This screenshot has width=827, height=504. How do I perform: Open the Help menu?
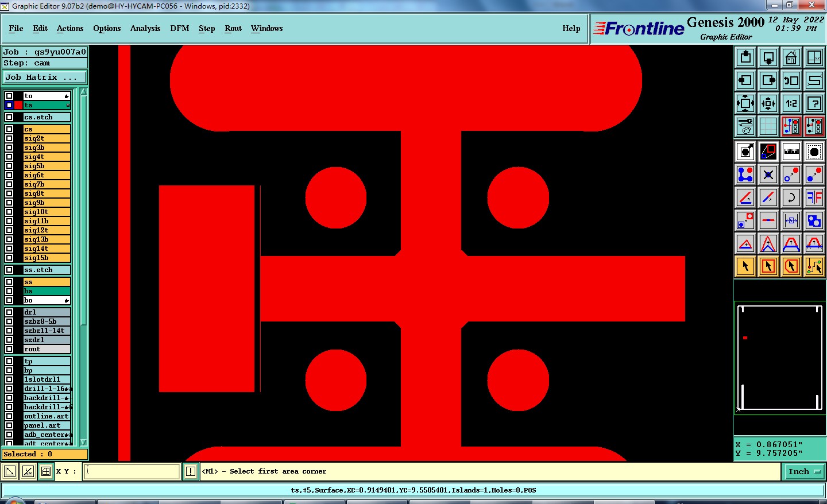coord(571,28)
